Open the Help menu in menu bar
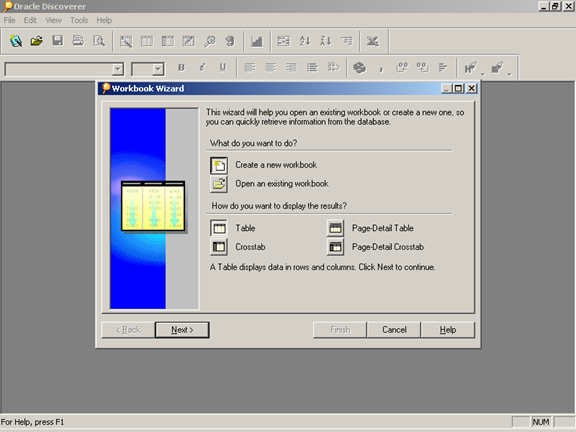 point(104,20)
